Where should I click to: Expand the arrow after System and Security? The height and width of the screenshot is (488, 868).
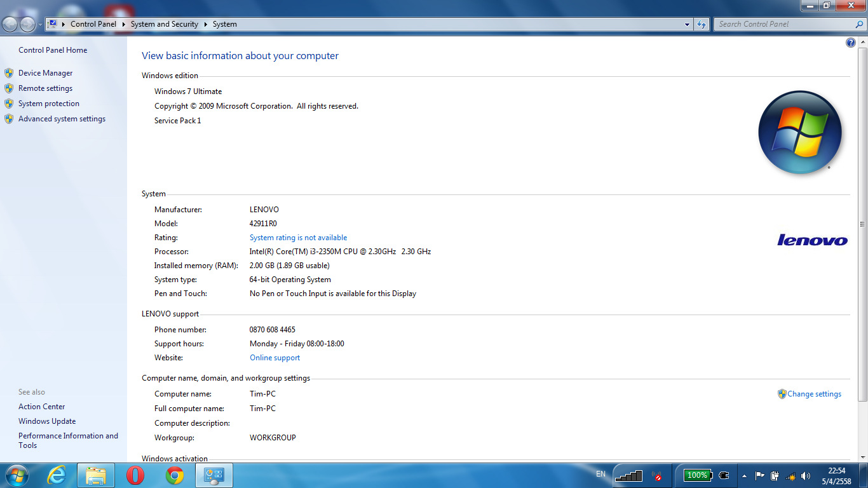205,24
